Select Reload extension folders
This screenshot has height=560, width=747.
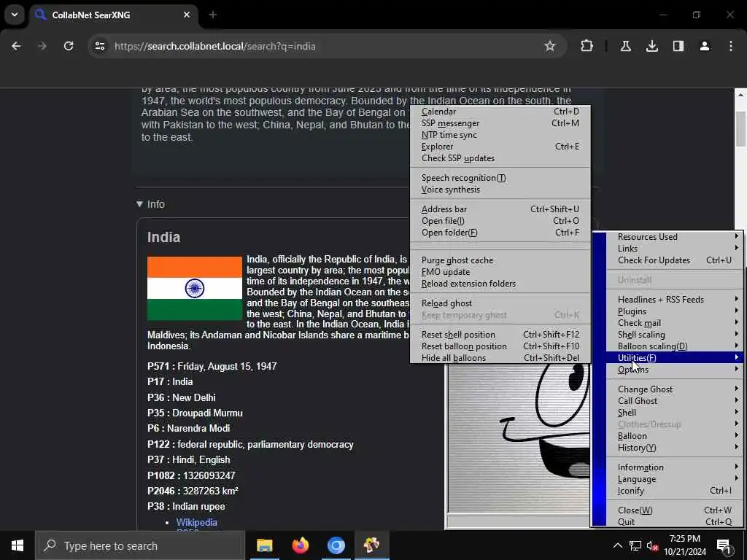click(x=500, y=284)
